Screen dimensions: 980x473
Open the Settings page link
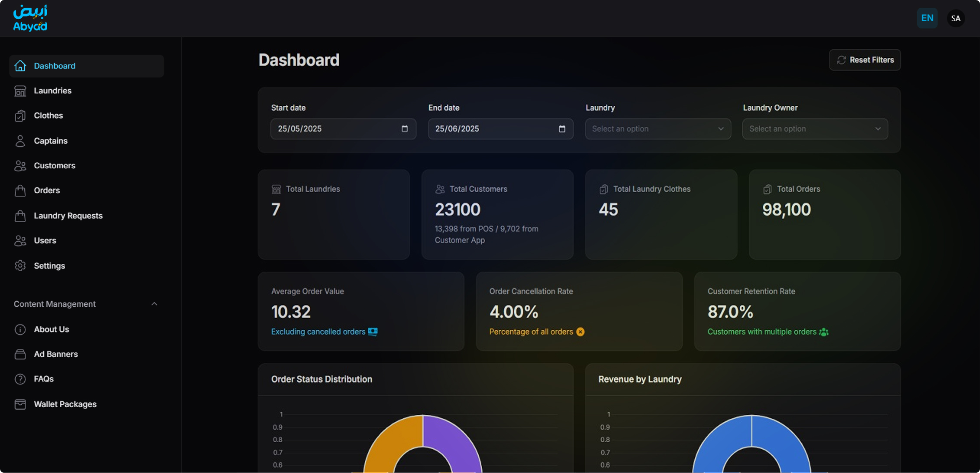click(87, 266)
